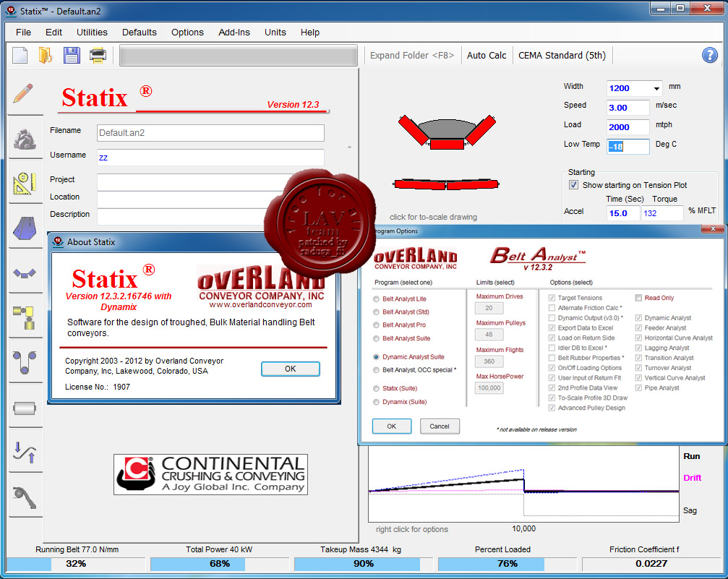Toggle Show starting on Tension Plot
The width and height of the screenshot is (728, 579).
573,185
